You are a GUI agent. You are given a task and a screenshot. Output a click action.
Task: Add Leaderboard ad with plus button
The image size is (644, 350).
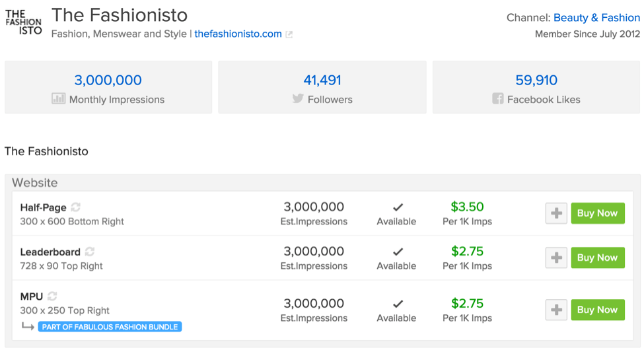point(556,258)
